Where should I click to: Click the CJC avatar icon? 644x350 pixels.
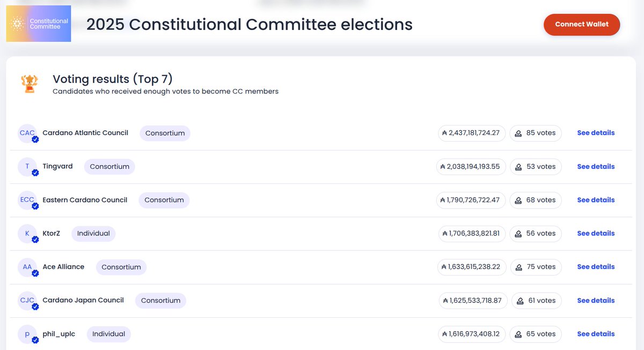pos(27,300)
